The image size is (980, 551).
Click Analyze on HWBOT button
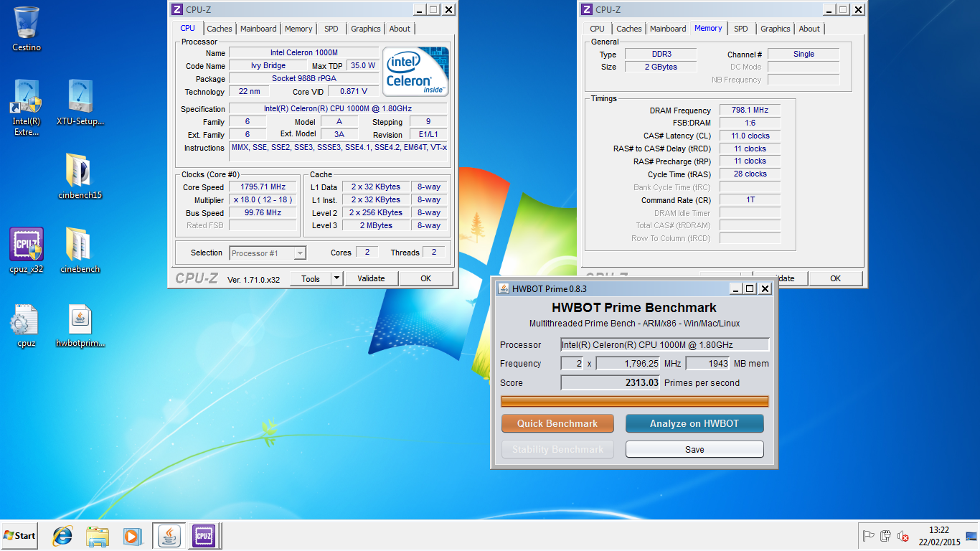(694, 423)
